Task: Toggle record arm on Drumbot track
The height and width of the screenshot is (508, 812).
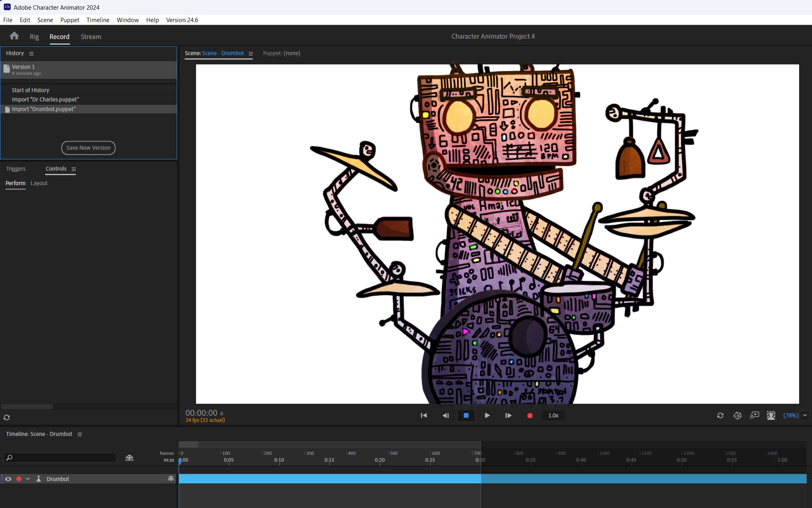Action: [x=19, y=479]
